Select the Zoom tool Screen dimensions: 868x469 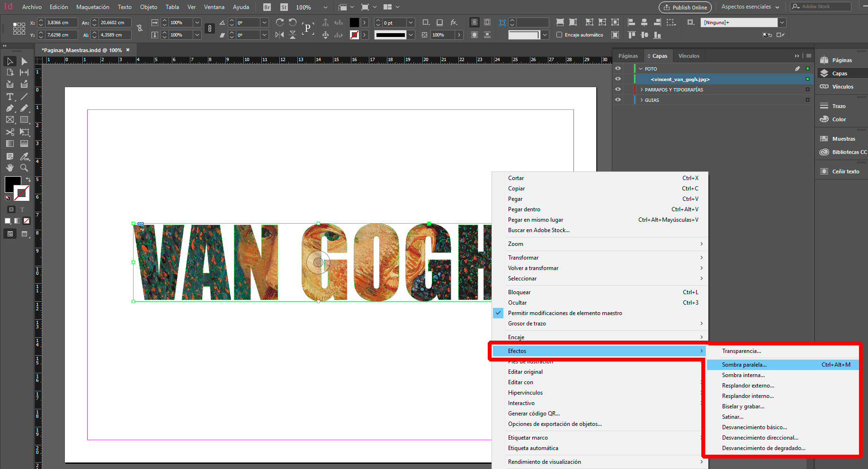pyautogui.click(x=24, y=167)
